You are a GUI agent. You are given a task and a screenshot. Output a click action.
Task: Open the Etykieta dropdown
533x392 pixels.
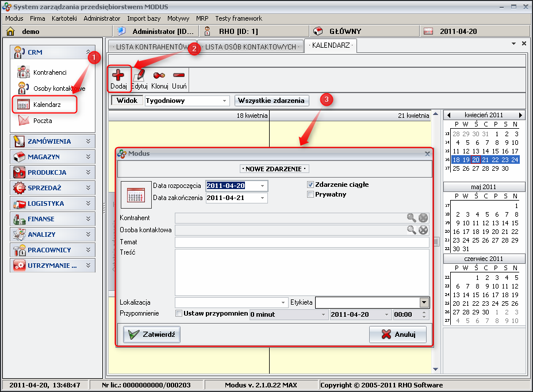coord(424,302)
